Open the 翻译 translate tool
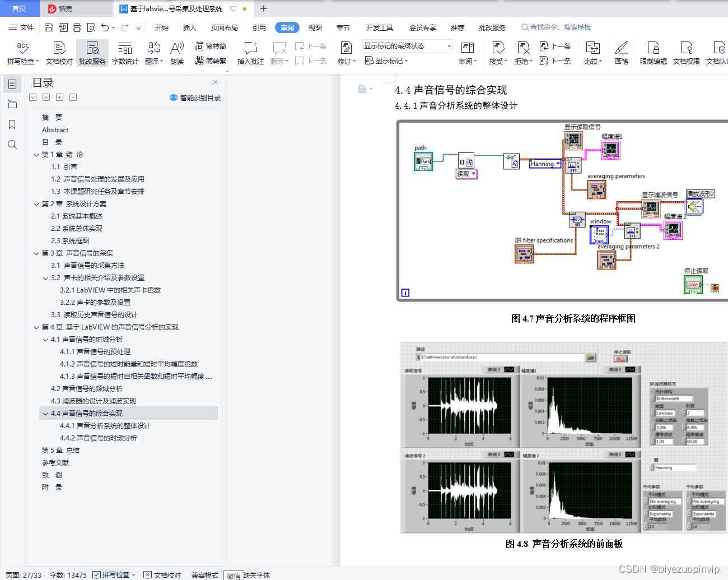The image size is (728, 580). tap(153, 53)
